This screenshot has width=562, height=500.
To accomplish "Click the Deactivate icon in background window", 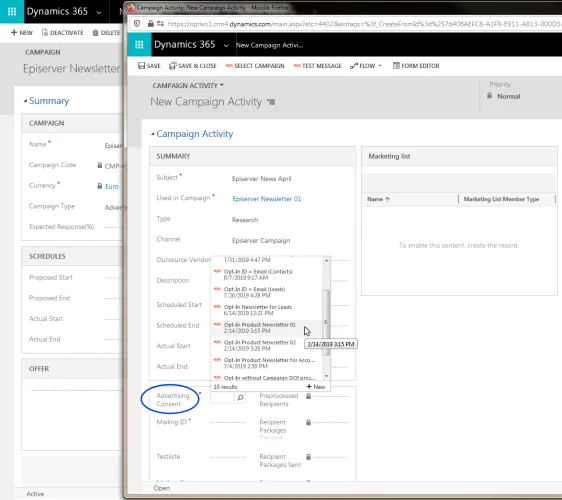I will (45, 33).
